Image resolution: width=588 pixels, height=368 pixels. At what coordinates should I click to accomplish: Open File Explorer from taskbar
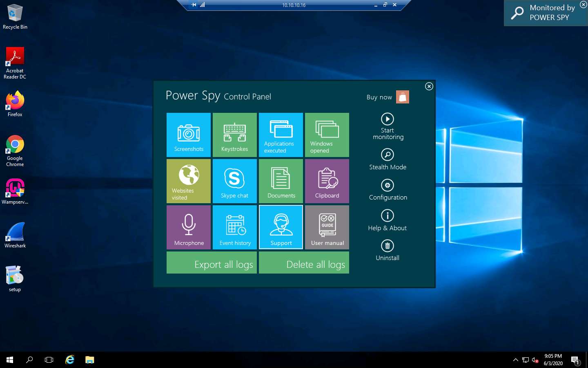(x=90, y=360)
